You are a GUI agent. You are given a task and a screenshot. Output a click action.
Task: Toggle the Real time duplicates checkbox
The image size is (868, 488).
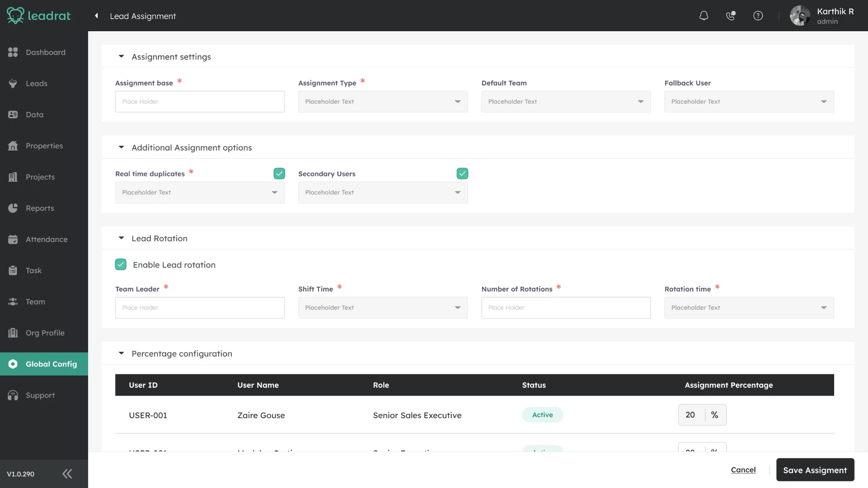pyautogui.click(x=279, y=174)
